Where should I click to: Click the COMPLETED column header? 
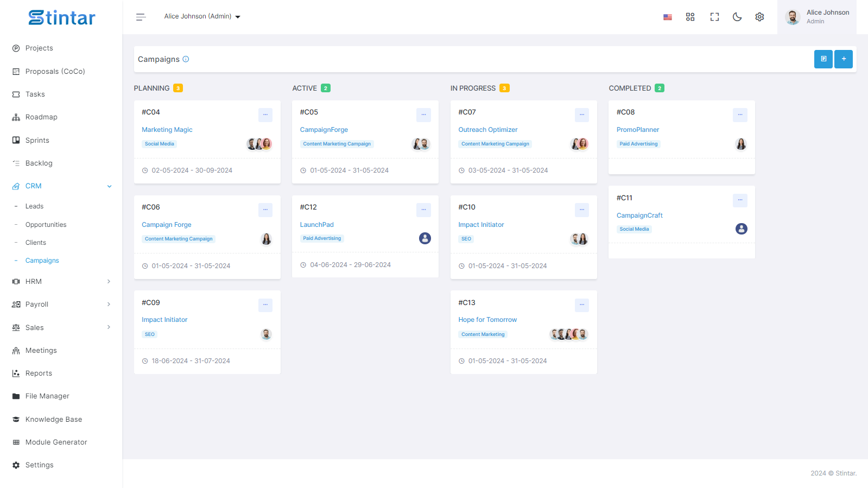click(630, 88)
